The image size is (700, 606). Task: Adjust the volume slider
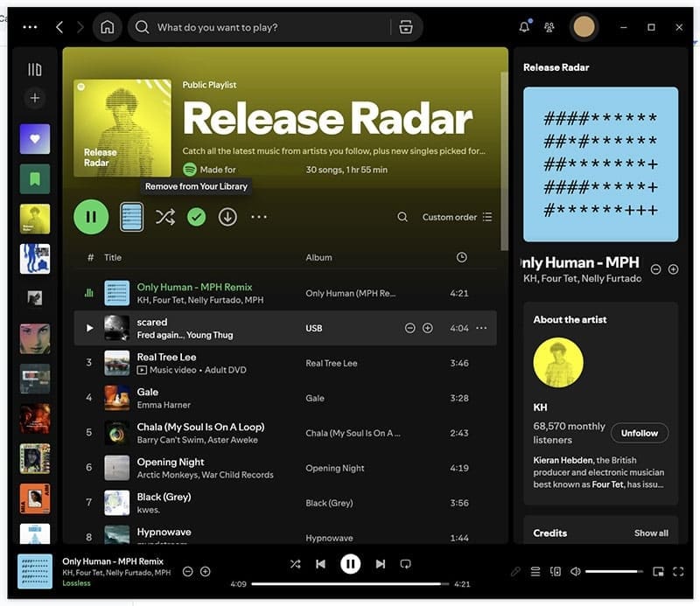613,572
